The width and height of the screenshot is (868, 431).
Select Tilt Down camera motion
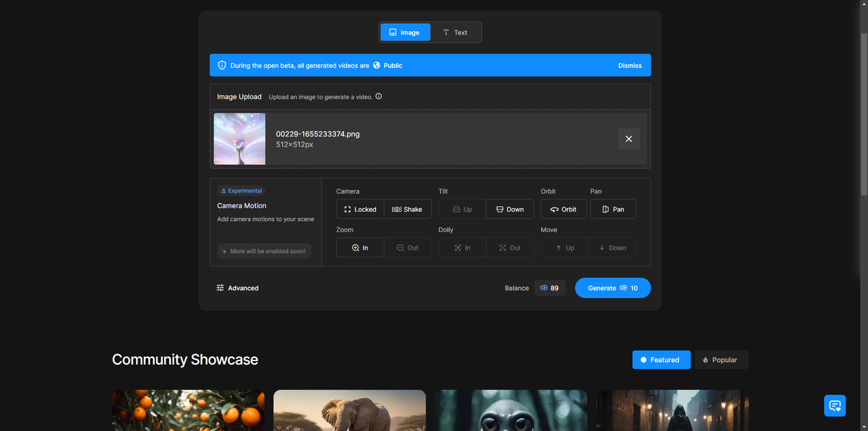point(509,209)
